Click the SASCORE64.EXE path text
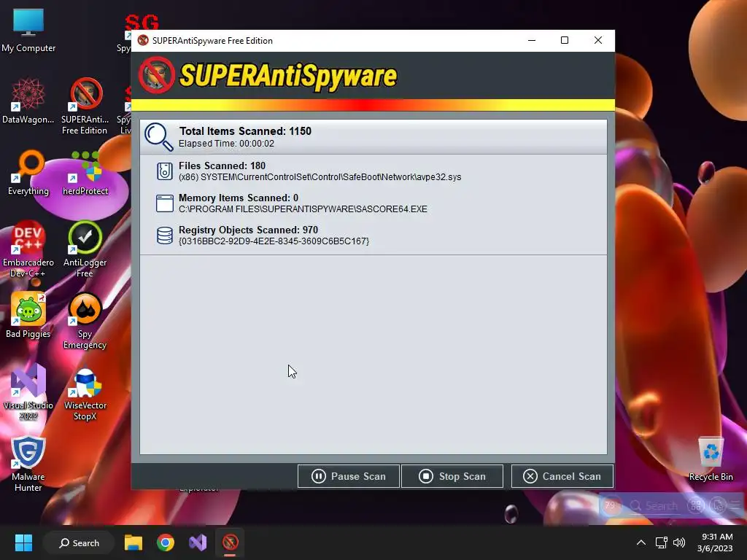 coord(303,209)
